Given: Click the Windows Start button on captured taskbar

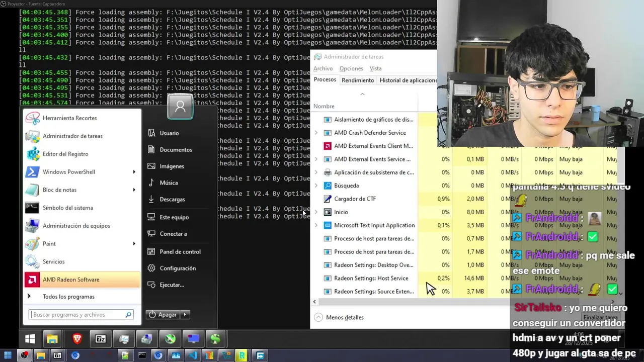Looking at the screenshot, I should tap(30, 339).
